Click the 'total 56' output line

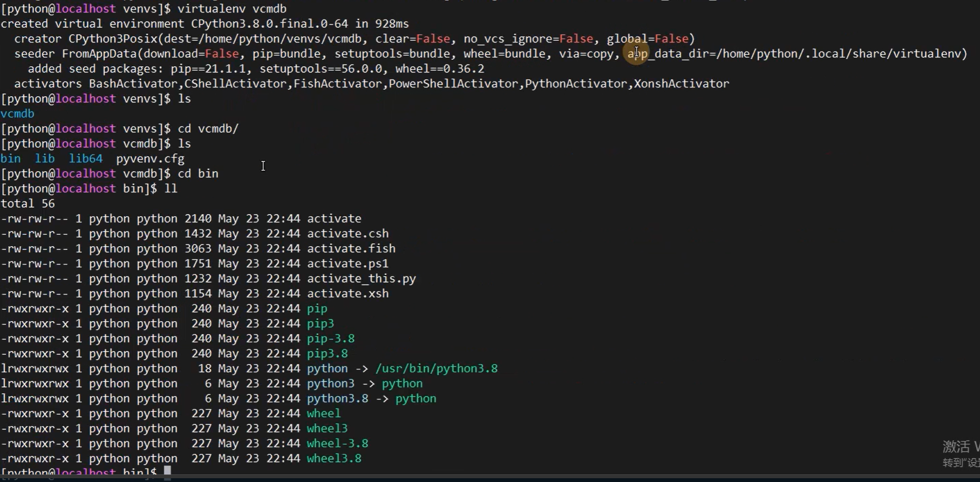(28, 204)
